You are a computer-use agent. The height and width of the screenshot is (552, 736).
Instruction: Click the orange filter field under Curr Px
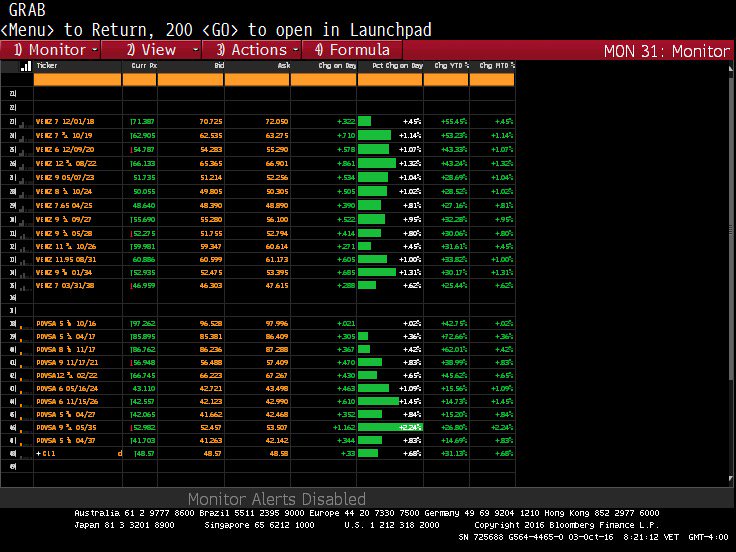pyautogui.click(x=139, y=80)
